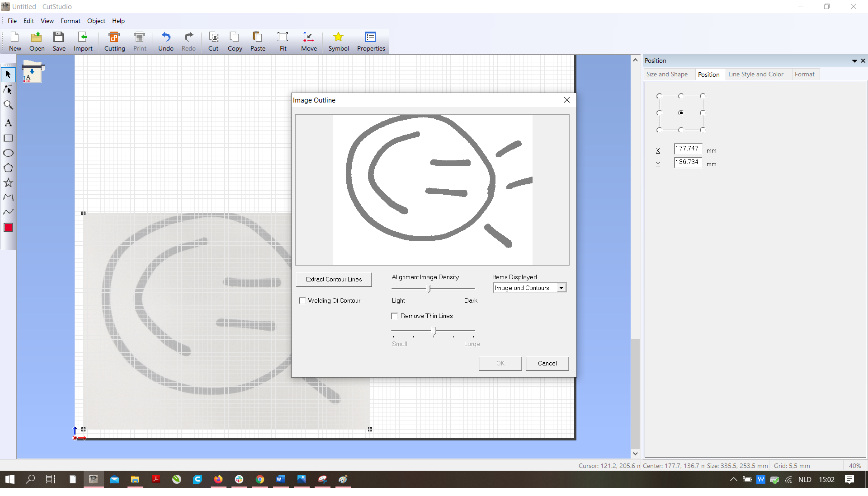The image size is (868, 496).
Task: Open the Position panel dropdown arrow
Action: click(x=854, y=61)
